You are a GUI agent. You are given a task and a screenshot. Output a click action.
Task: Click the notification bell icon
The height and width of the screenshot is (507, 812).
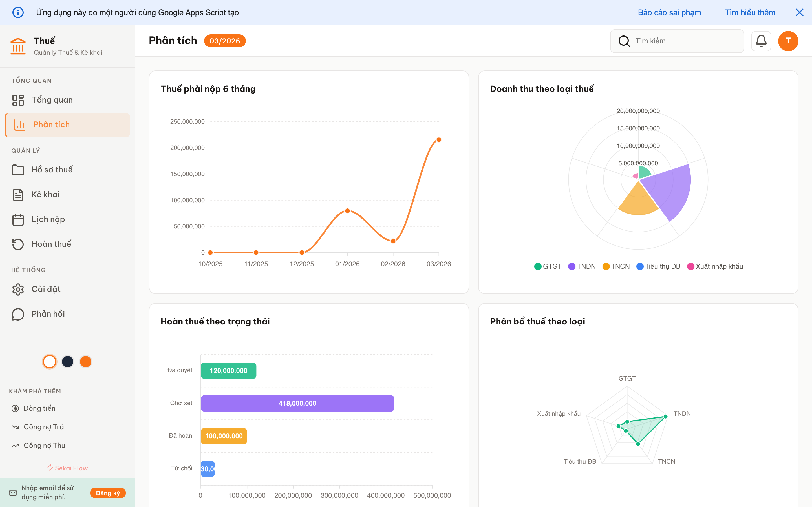761,41
